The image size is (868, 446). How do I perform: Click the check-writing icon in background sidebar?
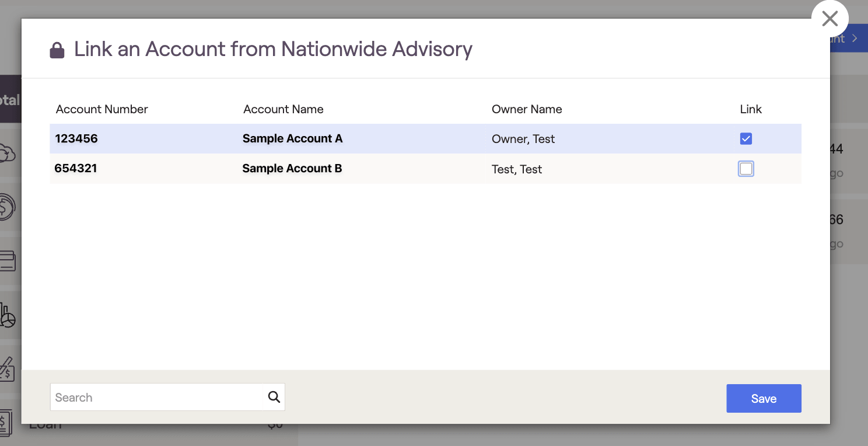[x=6, y=368]
